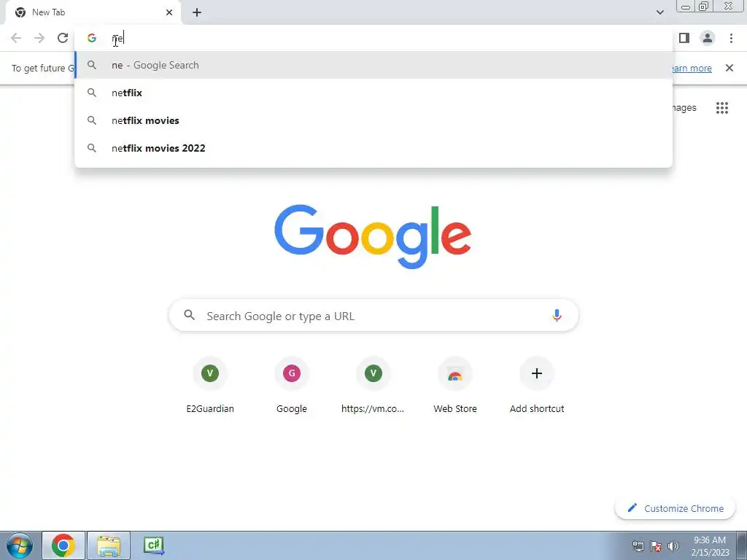Image resolution: width=747 pixels, height=560 pixels.
Task: Focus the 'Search Google or type a URL' box
Action: point(373,315)
